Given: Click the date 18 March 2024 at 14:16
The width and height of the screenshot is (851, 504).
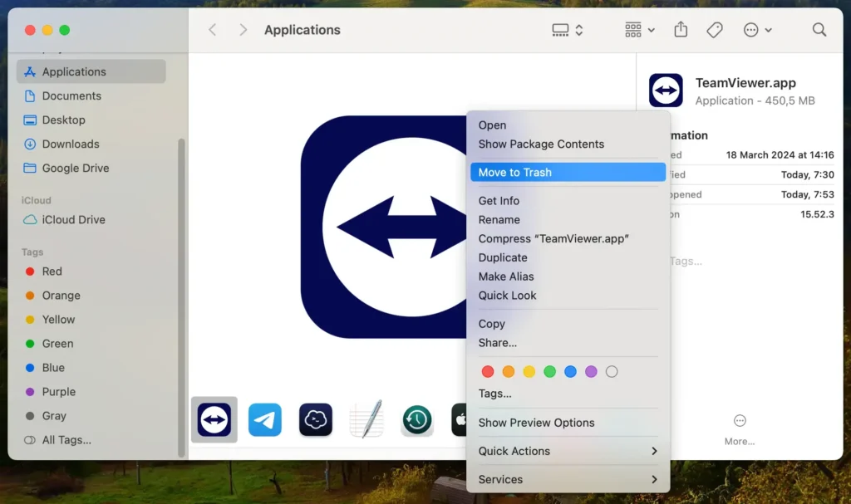Looking at the screenshot, I should (780, 155).
